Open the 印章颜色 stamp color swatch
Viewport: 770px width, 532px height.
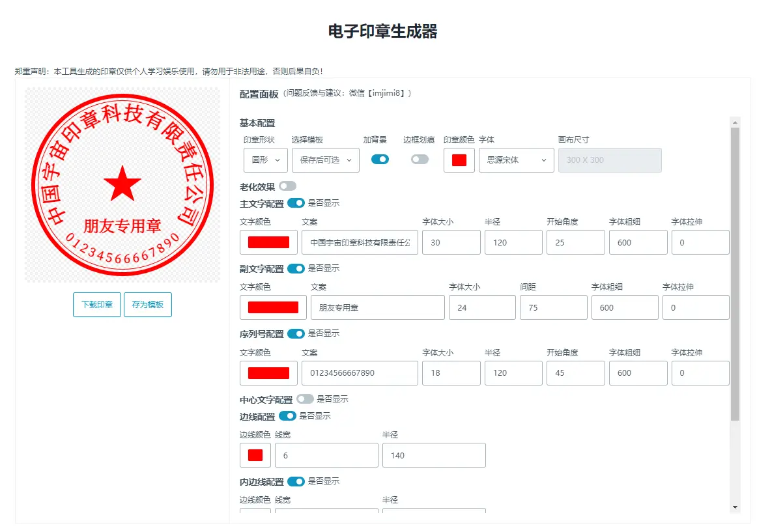point(459,160)
